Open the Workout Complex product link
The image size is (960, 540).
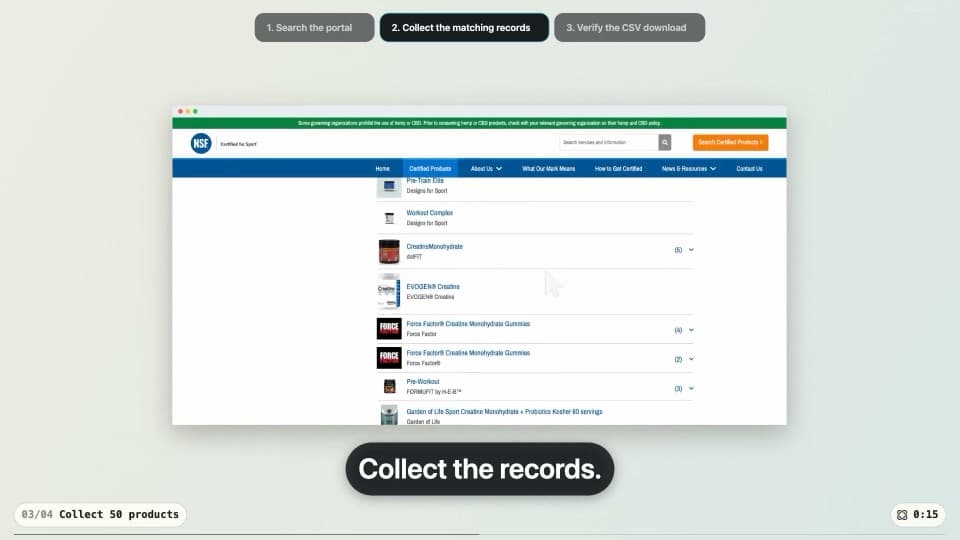point(430,213)
